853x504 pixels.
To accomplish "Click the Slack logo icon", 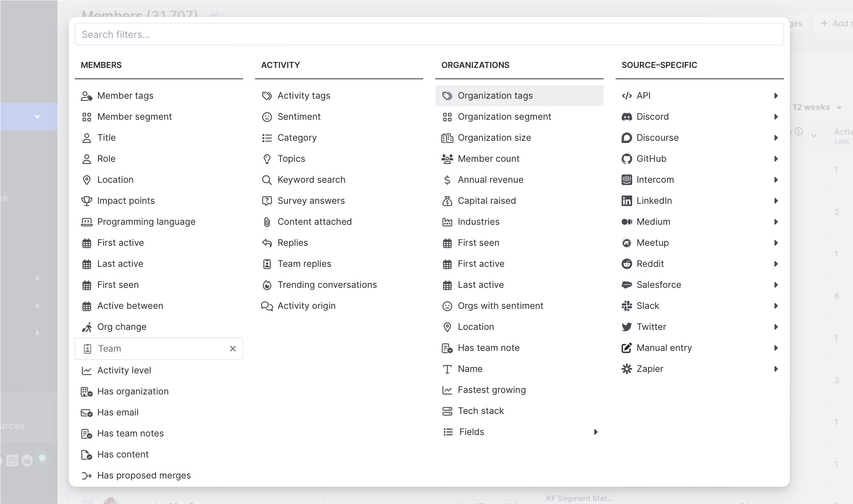I will click(x=627, y=306).
